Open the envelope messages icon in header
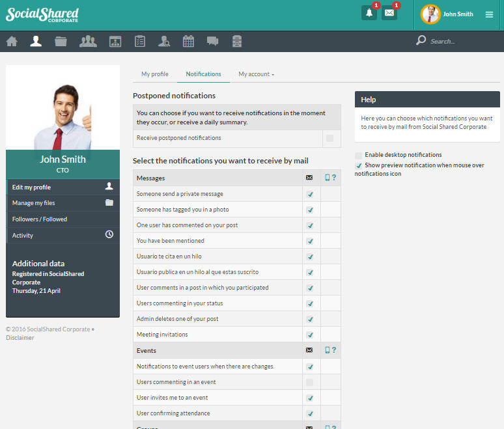504x429 pixels. [x=389, y=13]
